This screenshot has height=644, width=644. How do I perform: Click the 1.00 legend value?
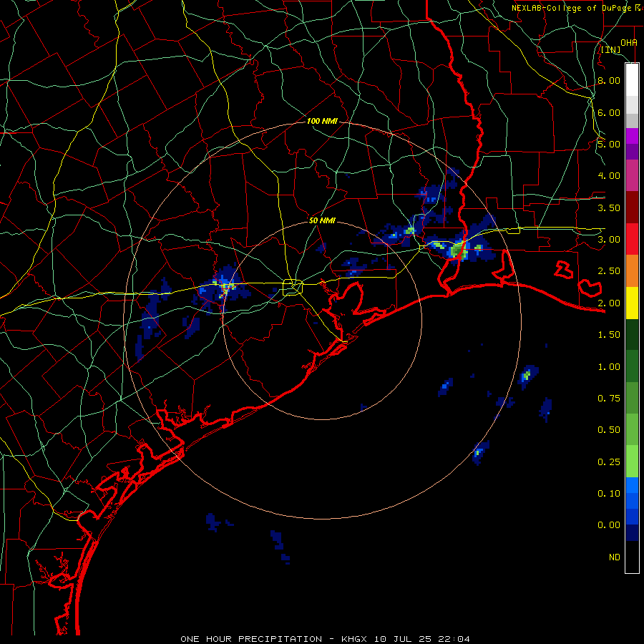pyautogui.click(x=609, y=367)
